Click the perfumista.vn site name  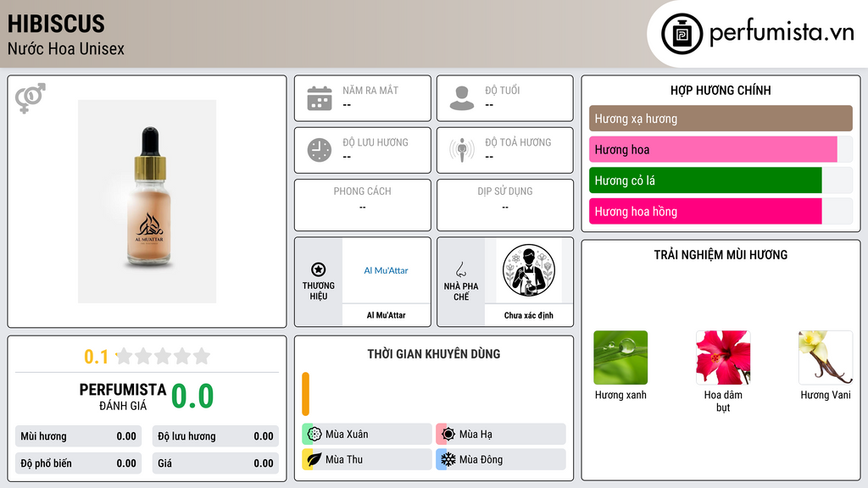(x=782, y=33)
